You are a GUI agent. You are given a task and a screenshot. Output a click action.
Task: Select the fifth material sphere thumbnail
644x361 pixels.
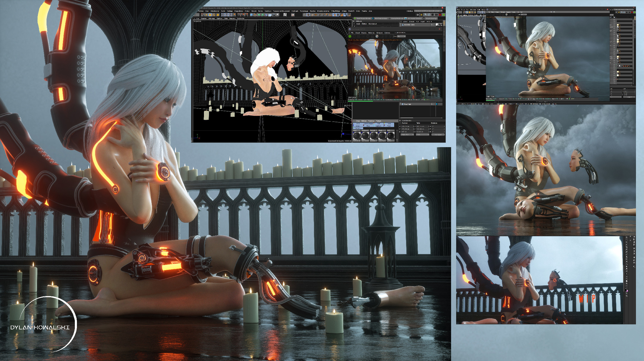tap(391, 136)
